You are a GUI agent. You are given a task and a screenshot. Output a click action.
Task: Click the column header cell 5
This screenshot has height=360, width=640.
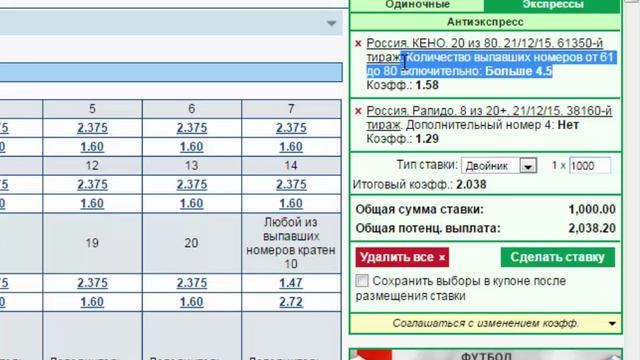[92, 109]
